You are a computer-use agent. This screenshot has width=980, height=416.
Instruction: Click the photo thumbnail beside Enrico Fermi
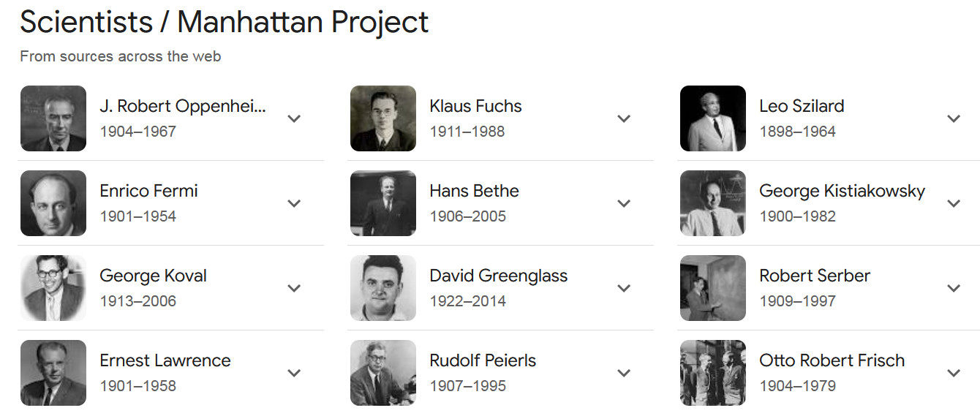click(x=53, y=203)
